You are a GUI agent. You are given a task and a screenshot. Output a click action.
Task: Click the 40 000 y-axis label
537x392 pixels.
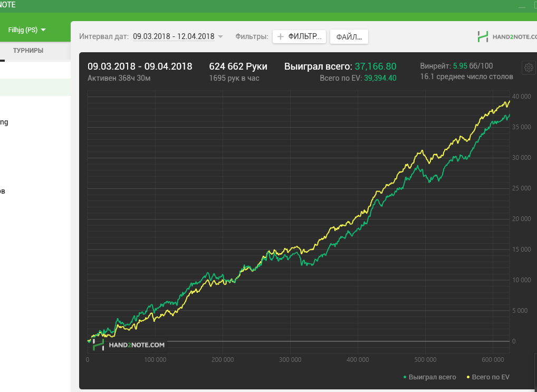521,97
